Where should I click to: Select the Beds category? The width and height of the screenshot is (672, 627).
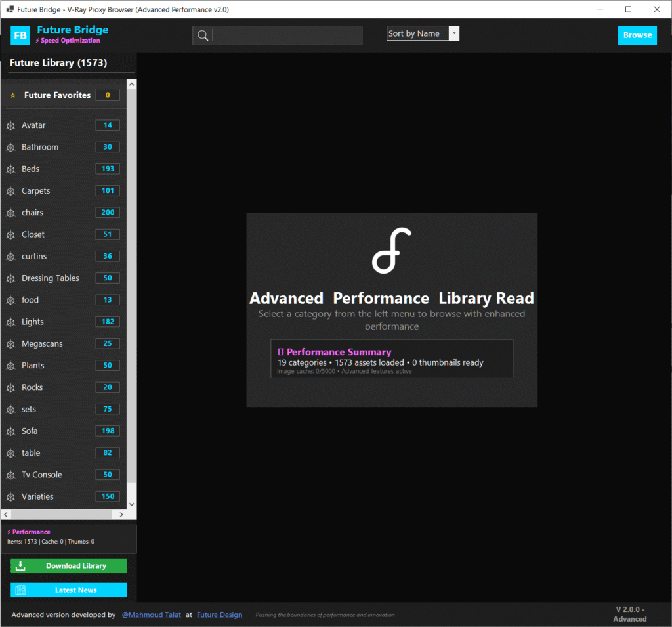point(31,169)
